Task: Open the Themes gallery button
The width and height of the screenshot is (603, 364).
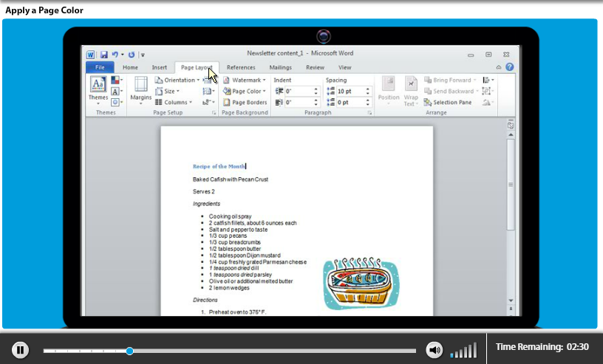Action: point(98,91)
